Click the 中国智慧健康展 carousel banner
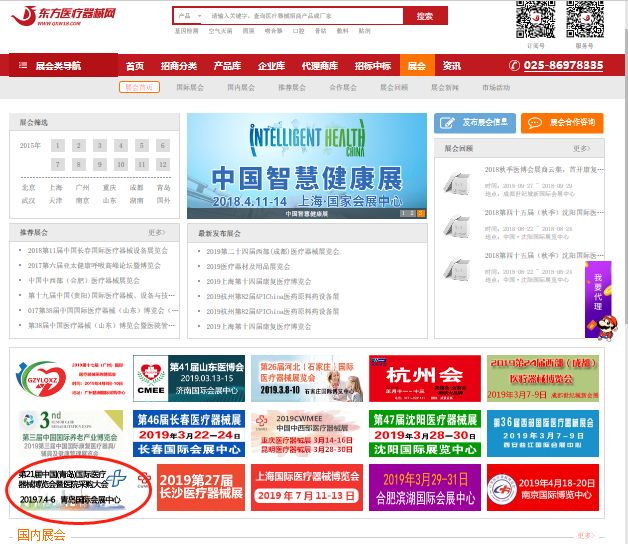The image size is (628, 544). [307, 165]
